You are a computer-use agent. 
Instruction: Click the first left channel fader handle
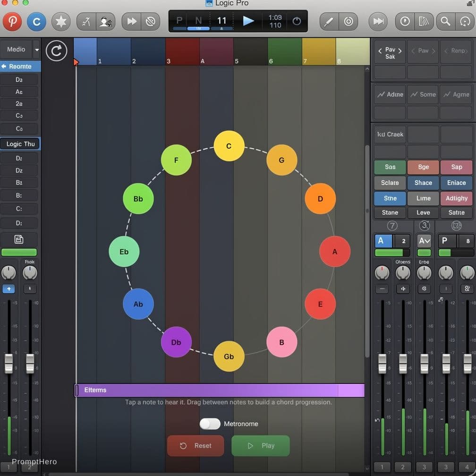point(9,364)
